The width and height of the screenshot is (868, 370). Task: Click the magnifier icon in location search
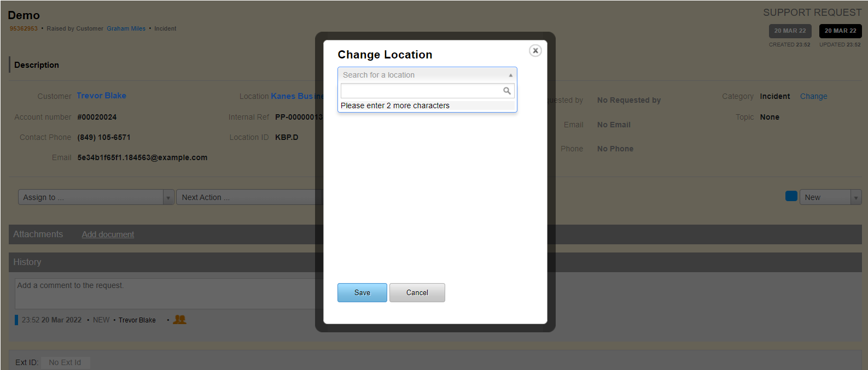[x=507, y=91]
